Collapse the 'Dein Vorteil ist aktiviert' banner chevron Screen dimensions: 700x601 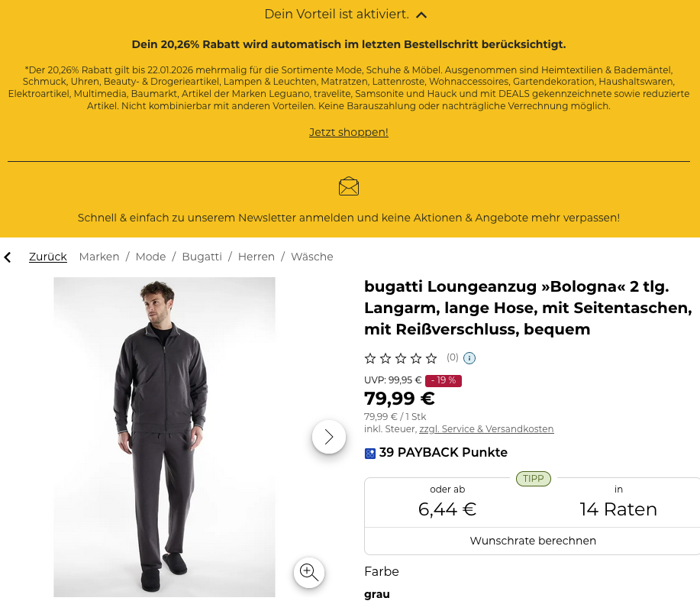[x=421, y=15]
